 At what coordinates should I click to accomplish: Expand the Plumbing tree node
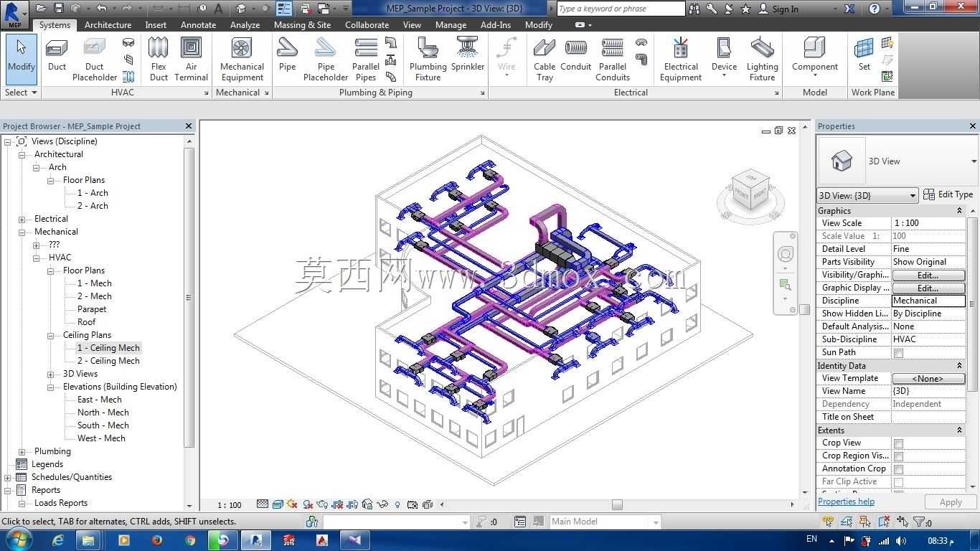tap(22, 451)
